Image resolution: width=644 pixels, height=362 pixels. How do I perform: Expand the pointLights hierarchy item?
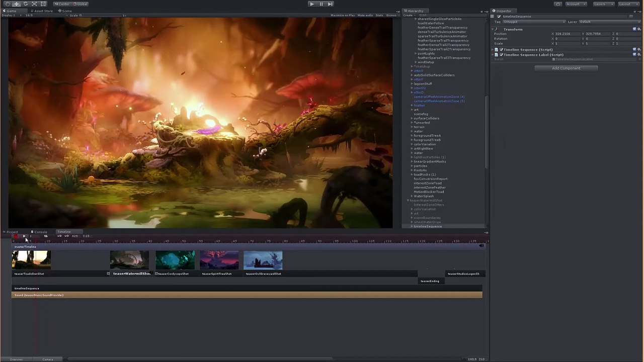(x=416, y=53)
